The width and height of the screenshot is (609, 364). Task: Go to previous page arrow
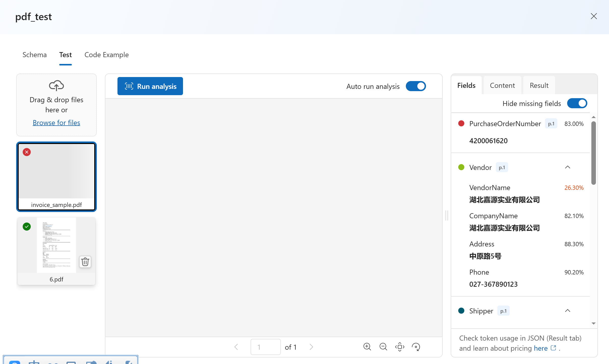point(236,347)
